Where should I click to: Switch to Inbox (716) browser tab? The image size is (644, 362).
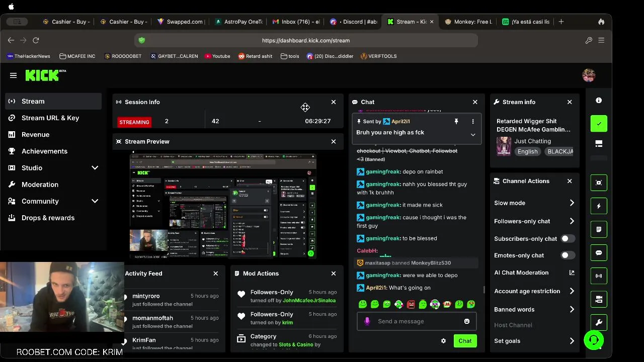pyautogui.click(x=296, y=22)
